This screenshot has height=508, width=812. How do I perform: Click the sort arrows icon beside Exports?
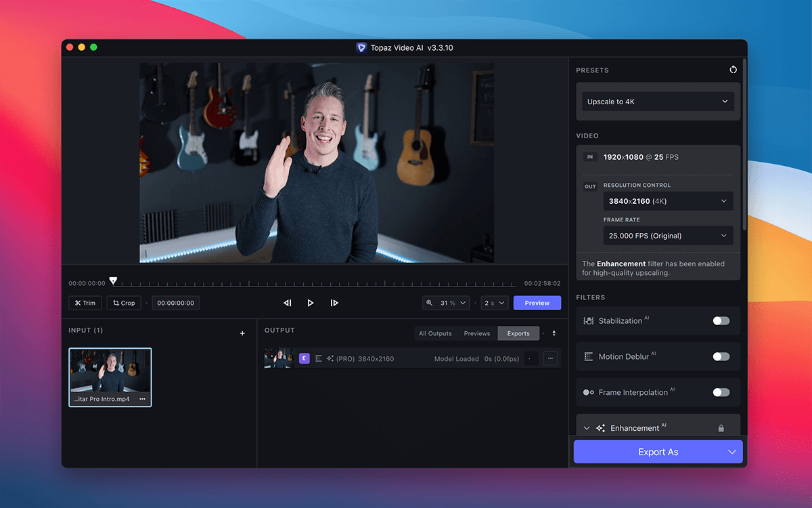point(554,333)
